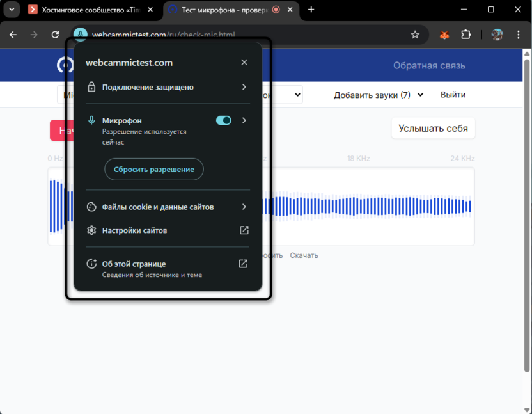
Task: Reload the page with the refresh icon
Action: [x=55, y=35]
